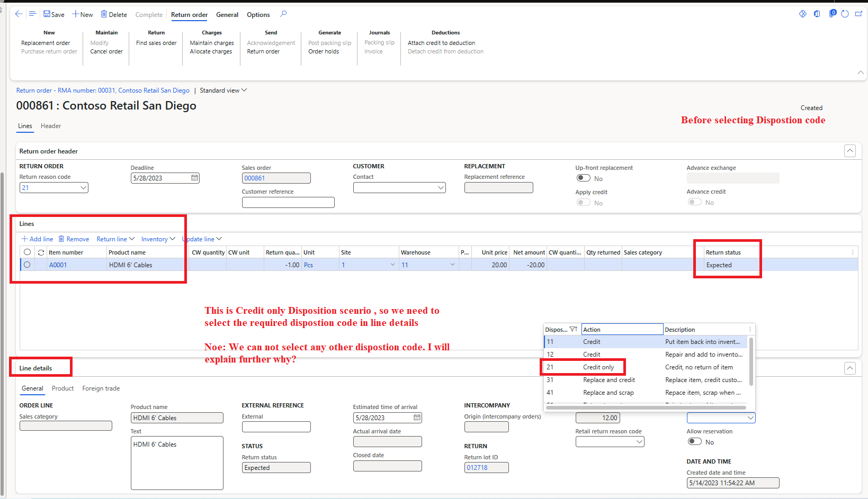This screenshot has width=868, height=499.
Task: Open the Options menu
Action: 258,14
